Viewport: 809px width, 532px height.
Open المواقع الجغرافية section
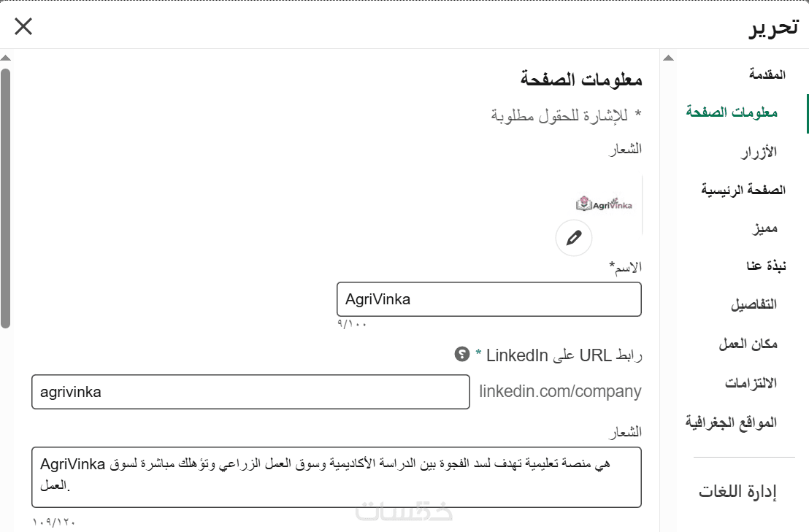click(x=731, y=423)
